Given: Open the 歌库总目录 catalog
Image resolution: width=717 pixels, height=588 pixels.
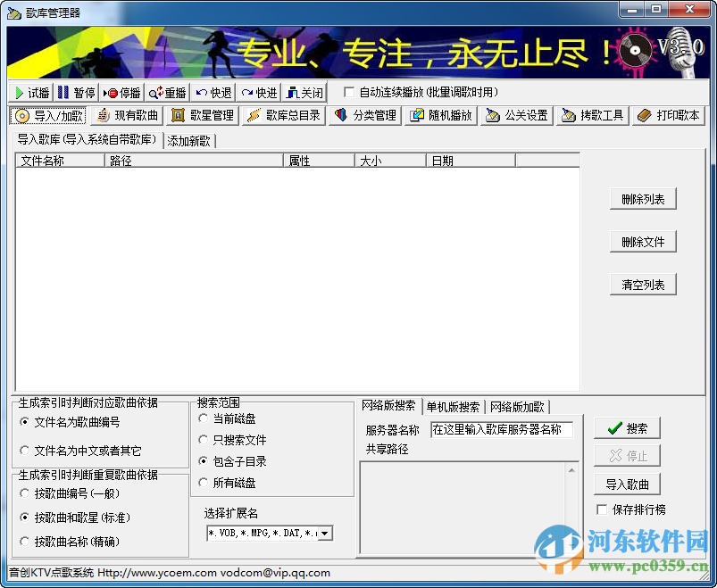Looking at the screenshot, I should pos(284,116).
